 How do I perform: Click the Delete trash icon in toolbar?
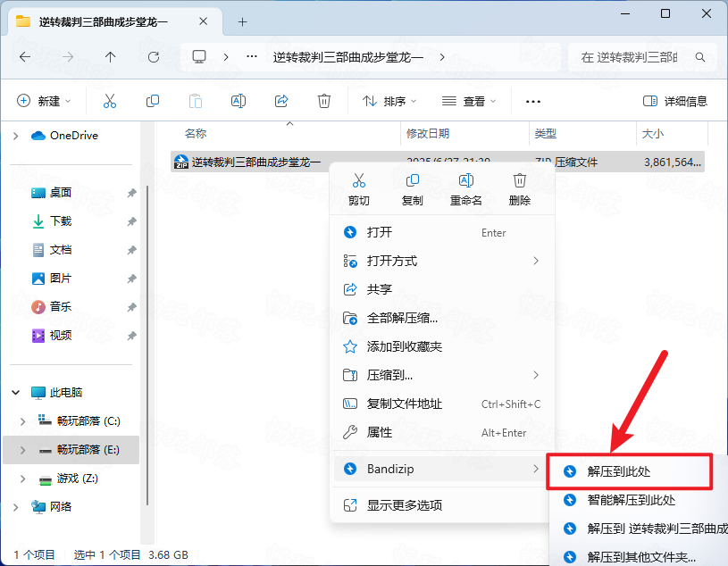(x=324, y=101)
